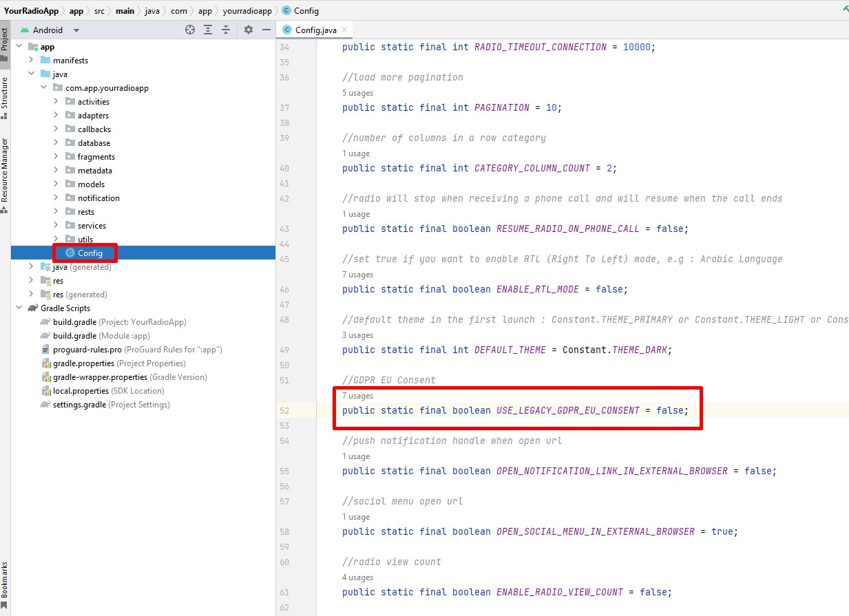The image size is (849, 616).
Task: Click line number 52 in gutter
Action: [285, 411]
